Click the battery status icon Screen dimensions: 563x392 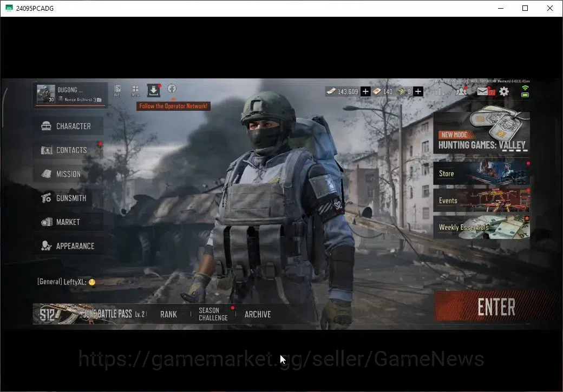tap(525, 95)
